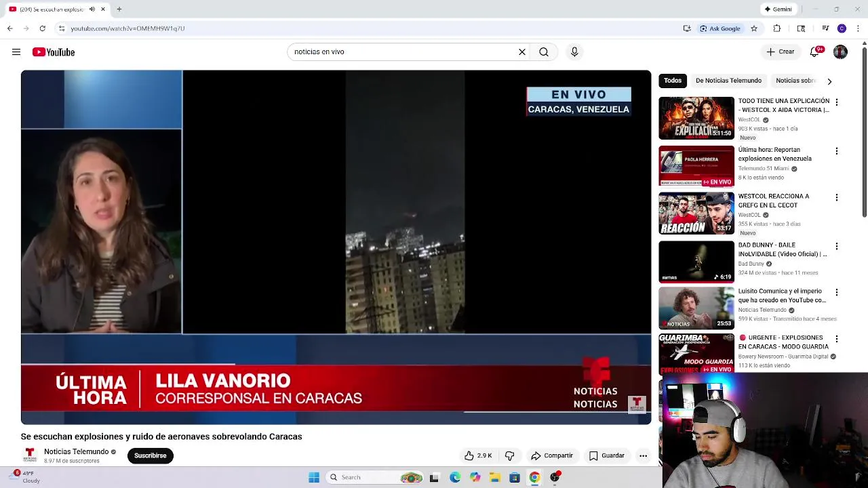Open File Explorer from the taskbar
The height and width of the screenshot is (488, 868).
pyautogui.click(x=495, y=478)
